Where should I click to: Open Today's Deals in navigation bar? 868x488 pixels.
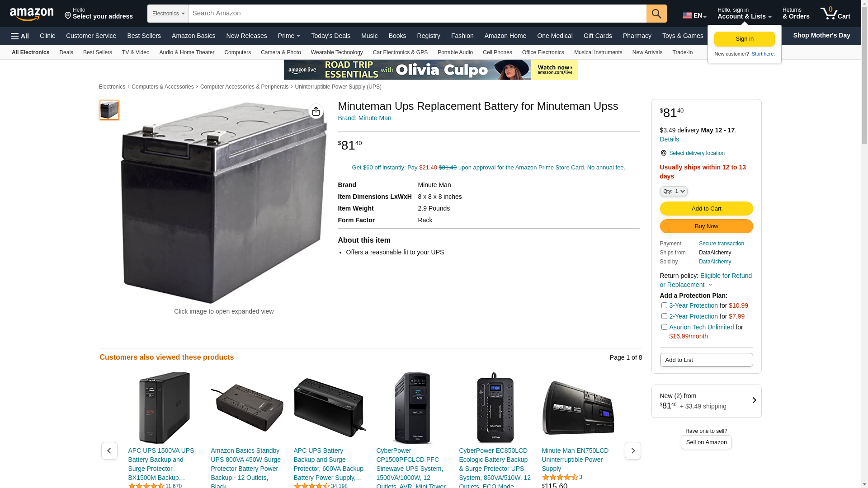pos(330,36)
